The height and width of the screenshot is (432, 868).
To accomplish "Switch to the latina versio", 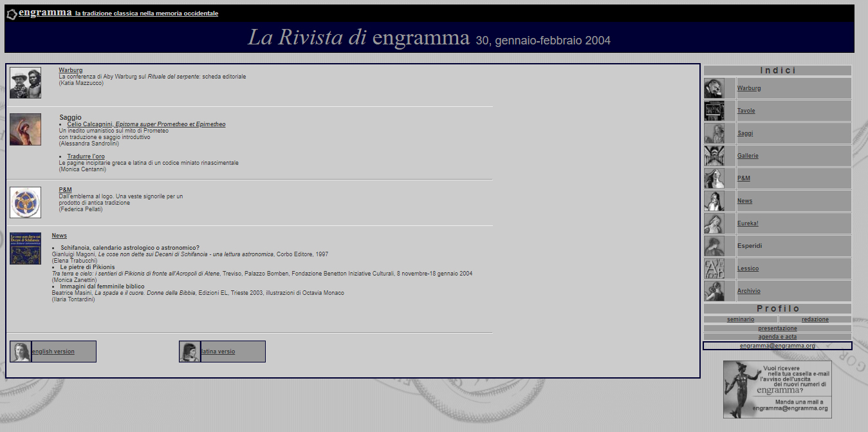I will 217,352.
